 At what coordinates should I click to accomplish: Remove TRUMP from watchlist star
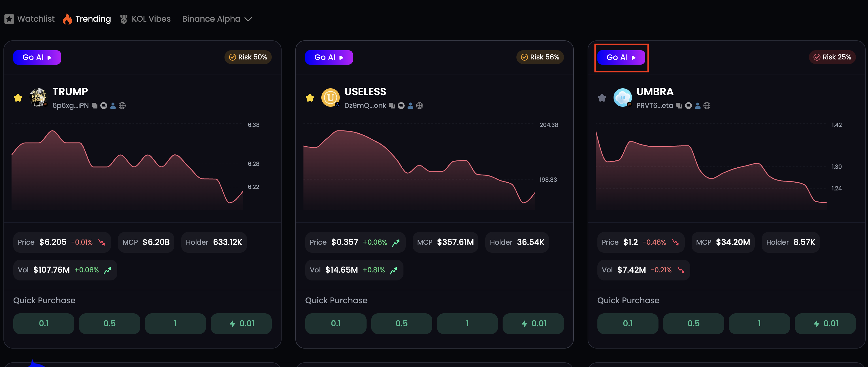(x=18, y=98)
